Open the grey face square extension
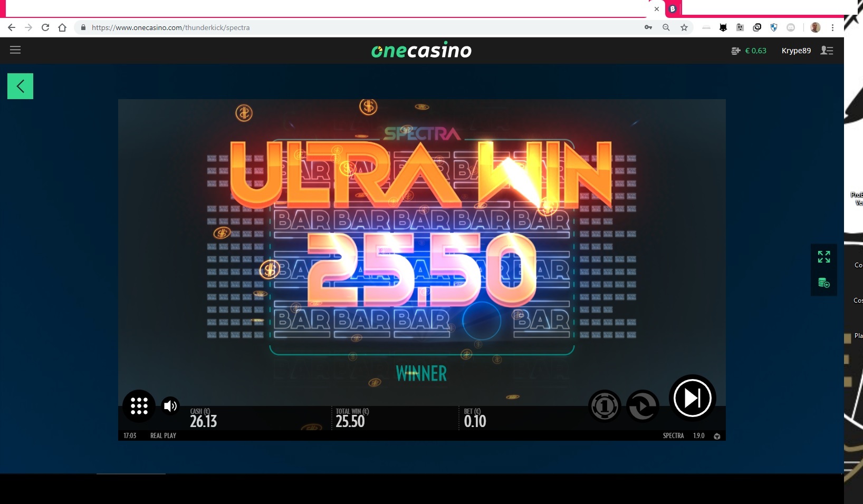 coord(740,27)
